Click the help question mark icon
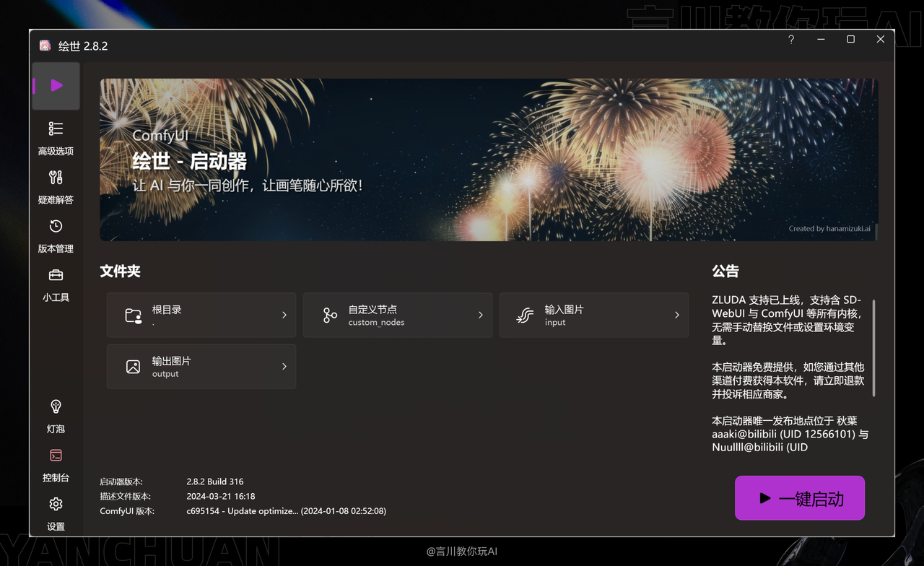 [x=790, y=40]
